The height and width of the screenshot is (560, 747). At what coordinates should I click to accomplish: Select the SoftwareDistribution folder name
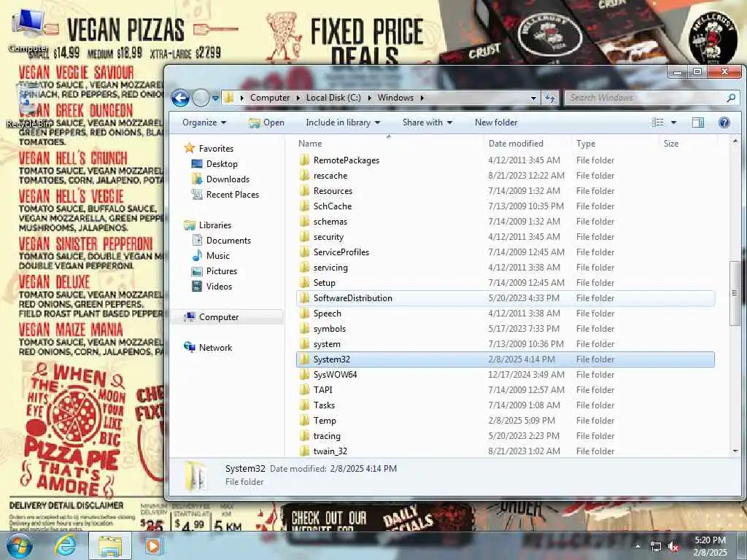pos(353,298)
